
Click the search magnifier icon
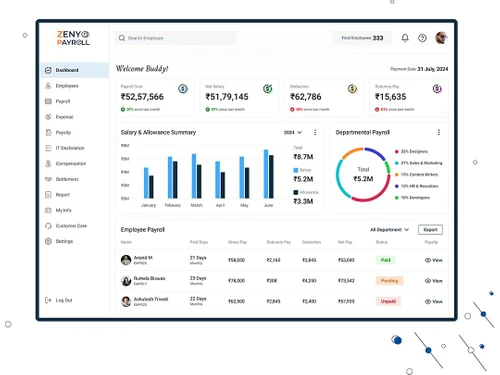click(x=122, y=38)
